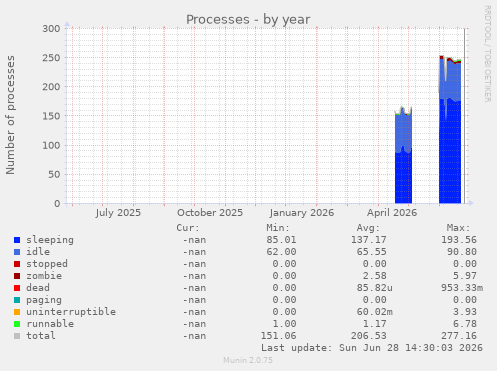The image size is (497, 371).
Task: Click the 'Avg:' column header
Action: point(368,228)
